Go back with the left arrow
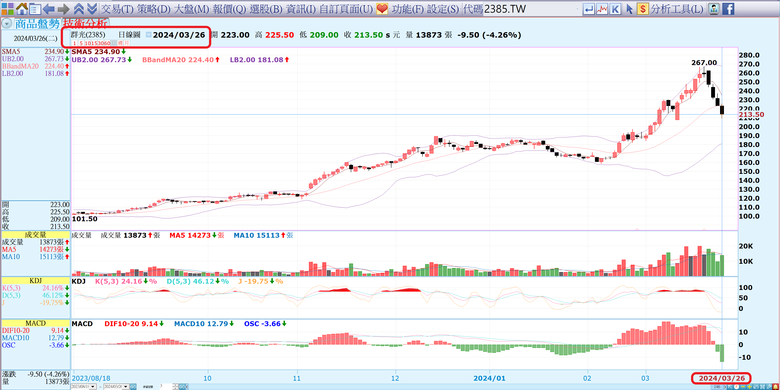Viewport: 780px width, 390px height. point(49,8)
